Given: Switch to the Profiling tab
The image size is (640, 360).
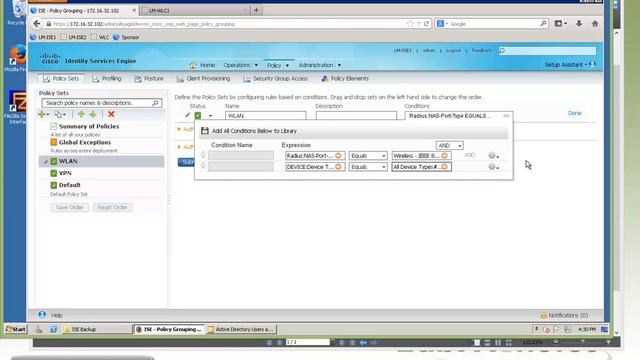Looking at the screenshot, I should coord(107,78).
